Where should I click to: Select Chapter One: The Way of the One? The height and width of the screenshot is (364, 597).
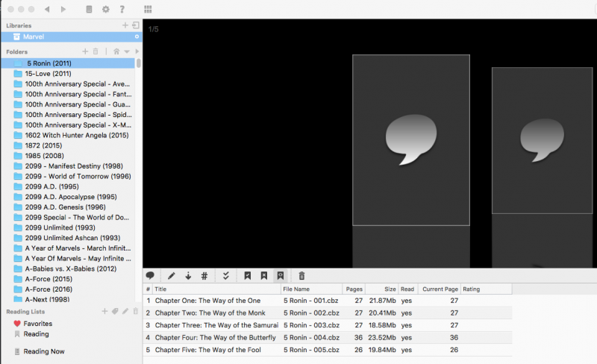(328, 301)
